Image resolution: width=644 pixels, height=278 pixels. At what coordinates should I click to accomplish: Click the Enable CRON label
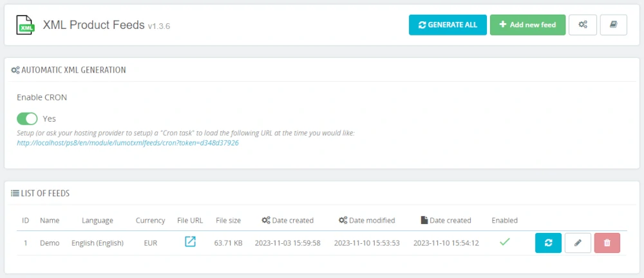42,98
